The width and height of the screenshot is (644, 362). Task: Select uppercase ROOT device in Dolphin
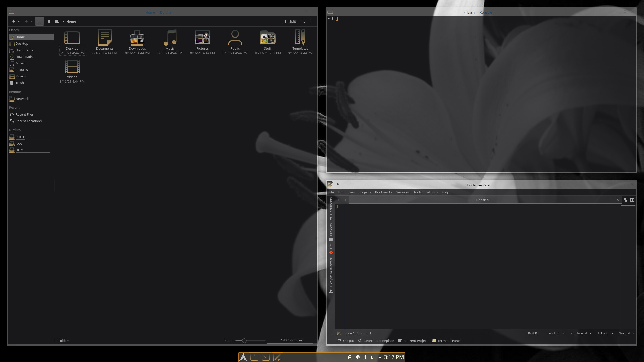[31, 137]
